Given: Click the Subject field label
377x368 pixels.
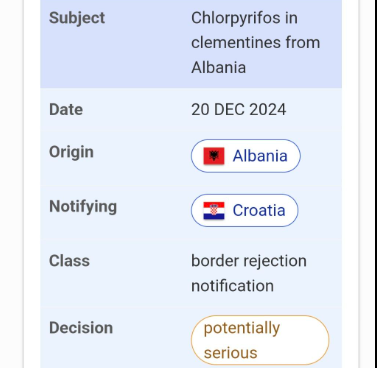Looking at the screenshot, I should point(77,18).
